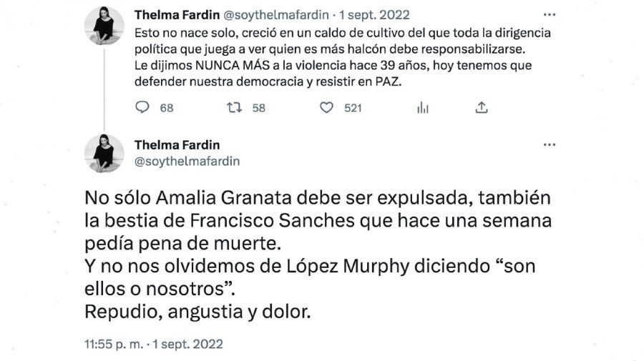The height and width of the screenshot is (361, 644).
Task: Like the tweet with the heart icon
Action: 326,108
